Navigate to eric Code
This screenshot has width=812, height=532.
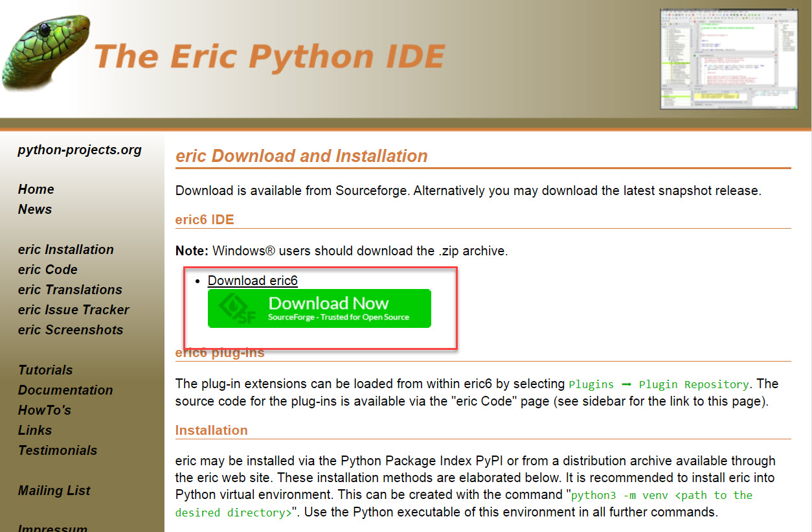tap(48, 270)
